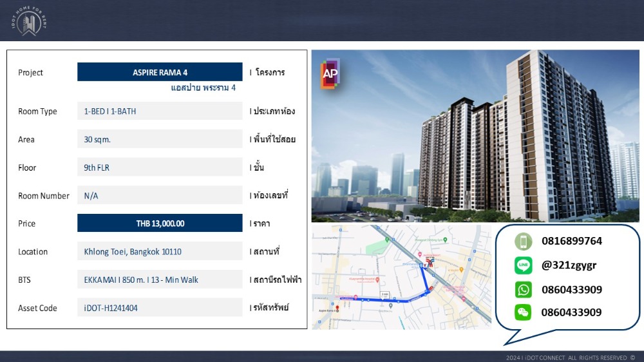Click the iDOT Home For Rent logo
644x362 pixels.
click(29, 21)
